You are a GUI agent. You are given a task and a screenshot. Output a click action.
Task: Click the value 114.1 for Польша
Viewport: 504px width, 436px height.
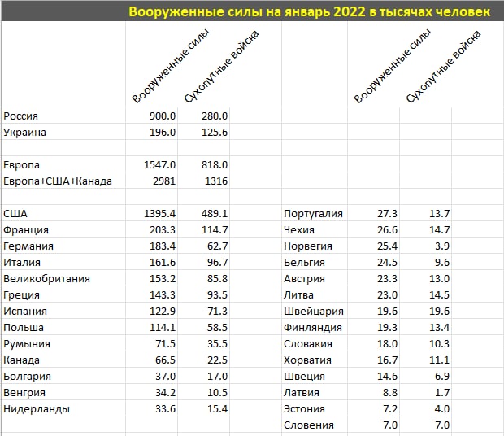click(163, 327)
